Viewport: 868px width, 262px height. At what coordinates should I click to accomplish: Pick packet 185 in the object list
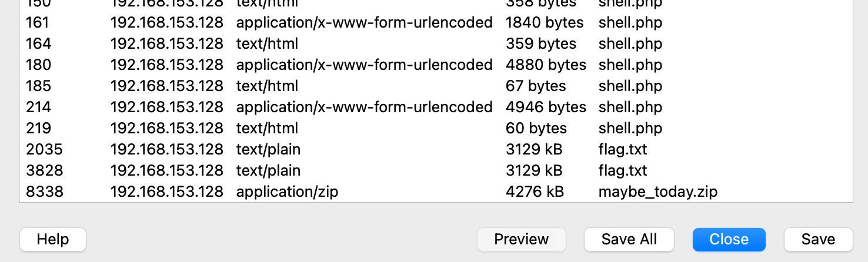(39, 86)
